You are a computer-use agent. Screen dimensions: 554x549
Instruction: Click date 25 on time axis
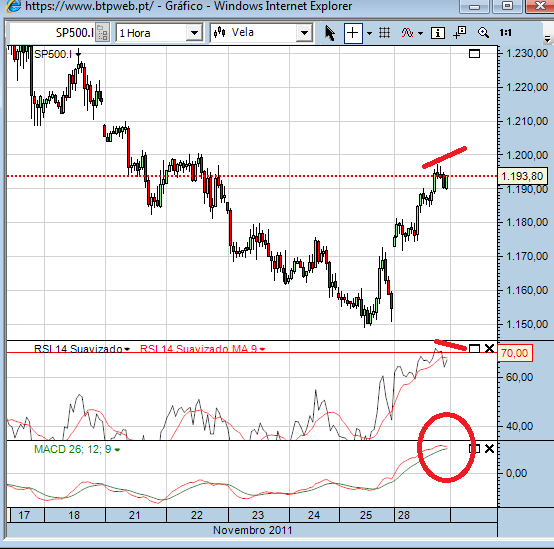pos(366,515)
